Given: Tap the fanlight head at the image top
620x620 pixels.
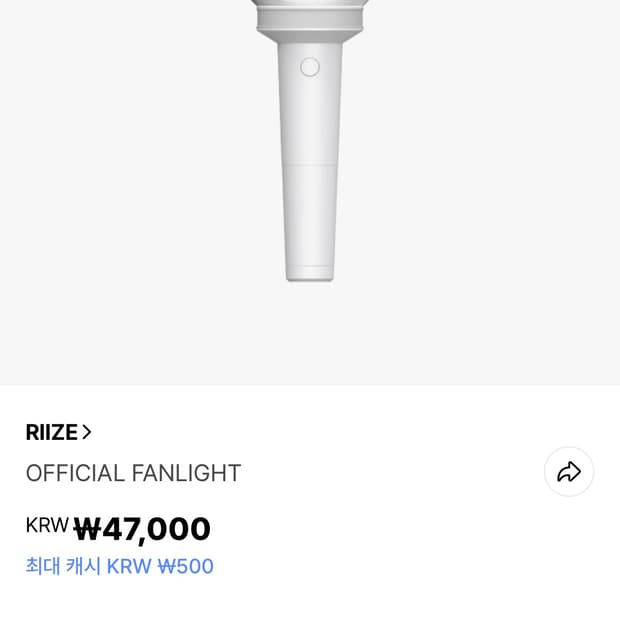Looking at the screenshot, I should coord(310,18).
